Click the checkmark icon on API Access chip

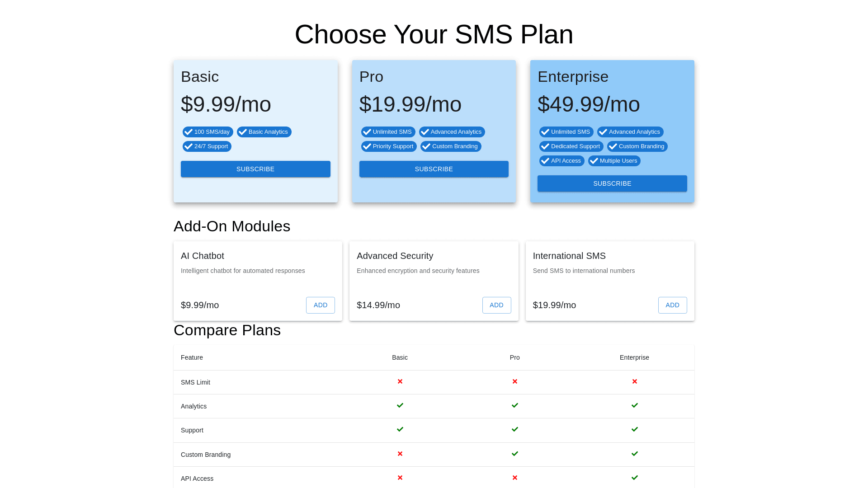pyautogui.click(x=545, y=161)
